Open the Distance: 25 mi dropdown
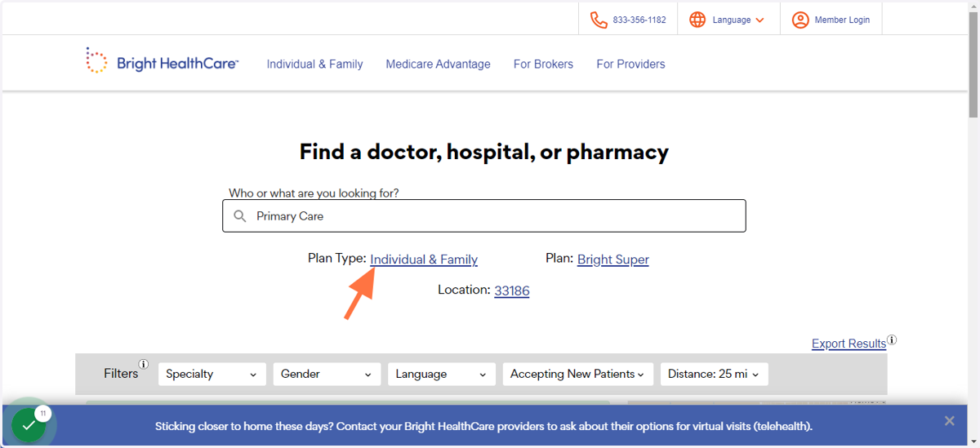 [x=715, y=374]
